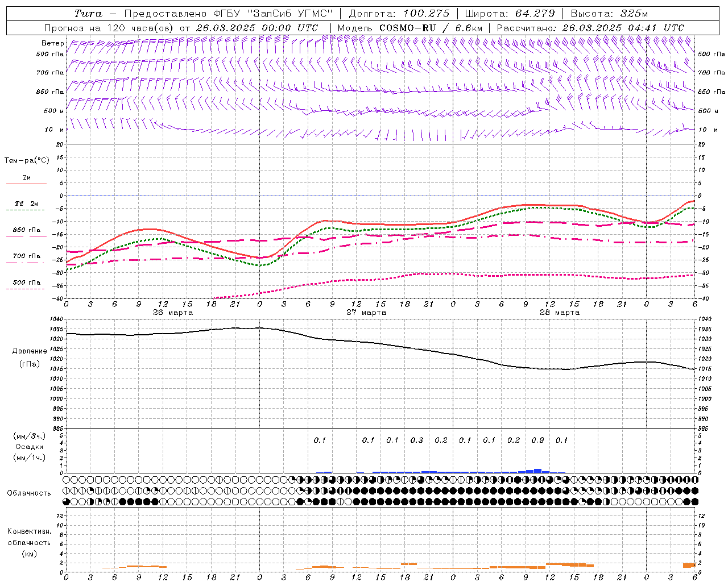Click the "Давление" pressure panel label
The width and height of the screenshot is (728, 582).
(x=30, y=351)
